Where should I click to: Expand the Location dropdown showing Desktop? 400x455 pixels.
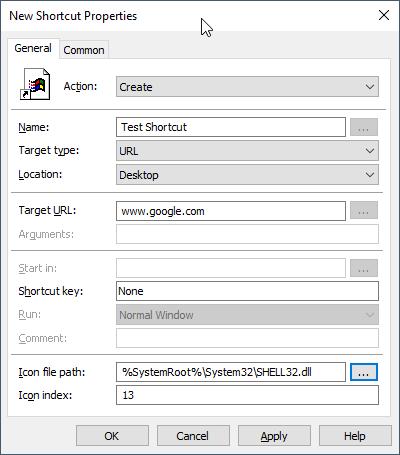(x=247, y=175)
